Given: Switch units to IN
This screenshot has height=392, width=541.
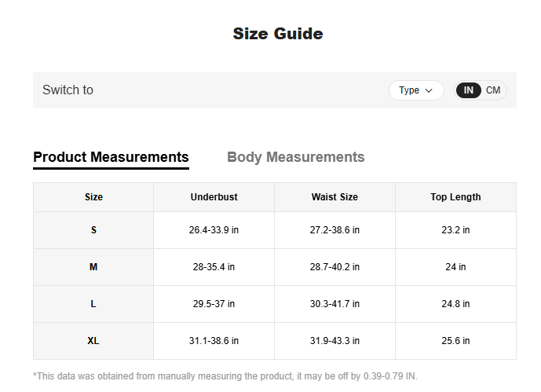Looking at the screenshot, I should tap(469, 90).
